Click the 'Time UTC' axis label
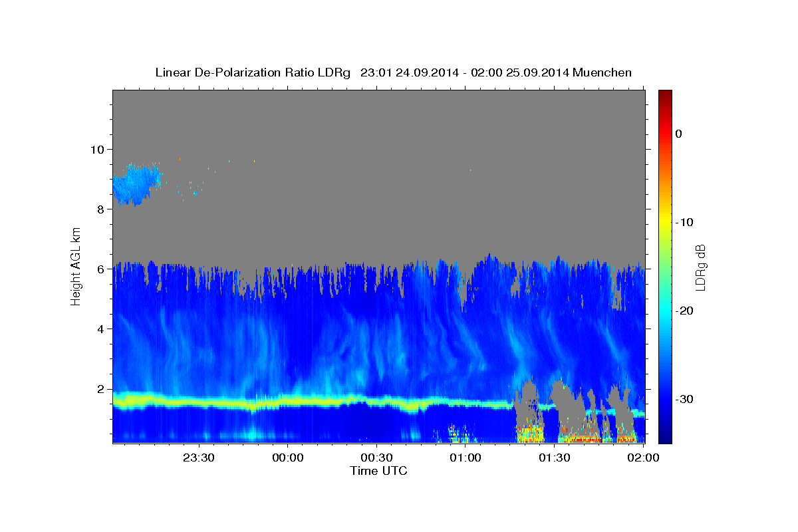 coord(378,471)
